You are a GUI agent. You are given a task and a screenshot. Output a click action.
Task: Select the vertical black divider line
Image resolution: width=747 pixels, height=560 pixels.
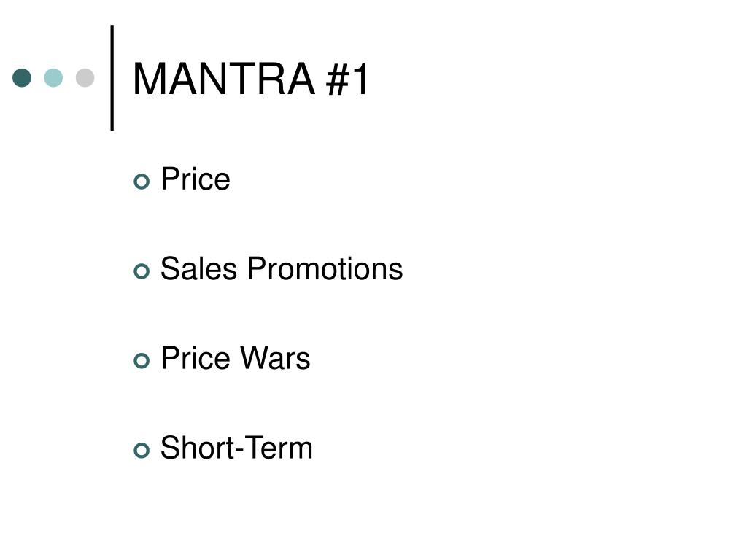click(x=112, y=77)
